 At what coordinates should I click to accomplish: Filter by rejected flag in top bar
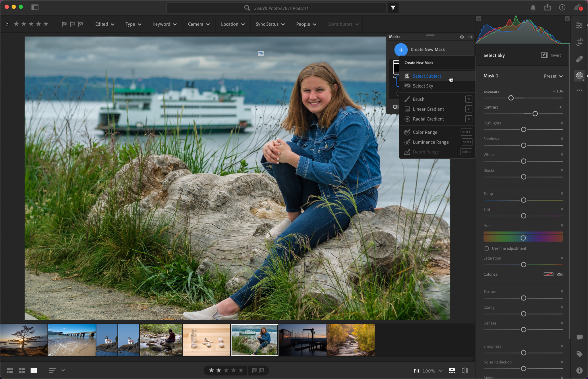pyautogui.click(x=80, y=24)
